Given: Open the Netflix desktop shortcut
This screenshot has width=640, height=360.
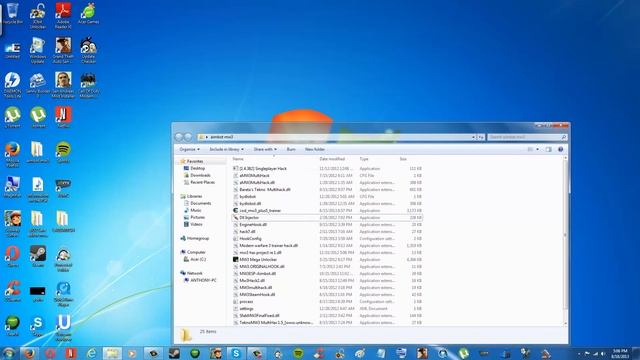Looking at the screenshot, I should 63,118.
